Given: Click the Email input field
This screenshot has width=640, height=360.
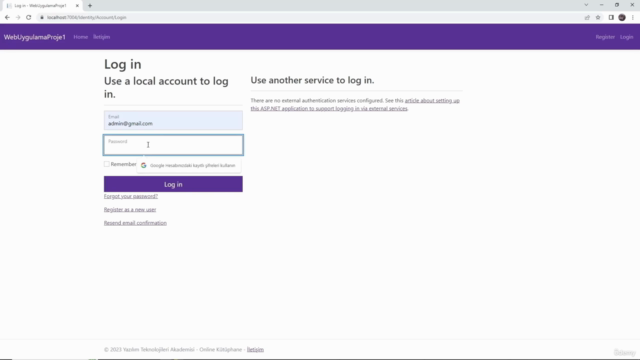Looking at the screenshot, I should pos(173,120).
